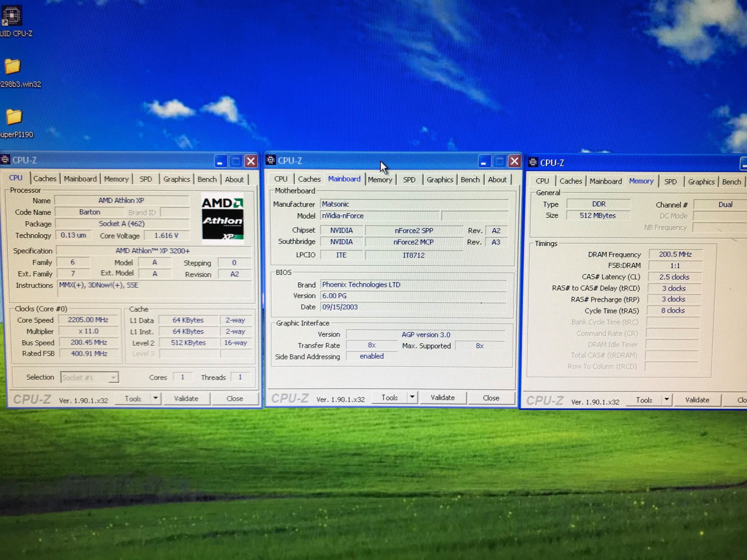Click title bar icon of right CPU-Z window

(533, 162)
